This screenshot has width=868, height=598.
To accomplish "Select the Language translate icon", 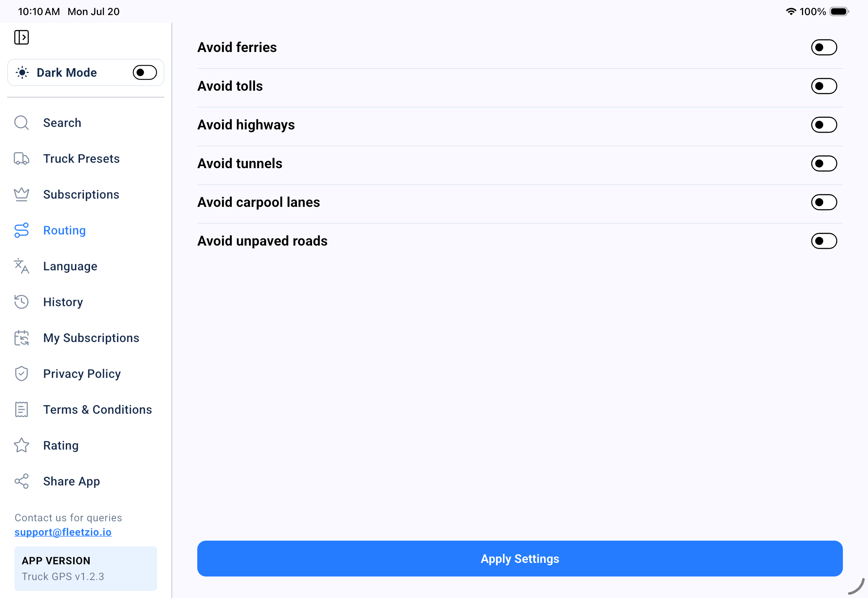I will [x=22, y=266].
